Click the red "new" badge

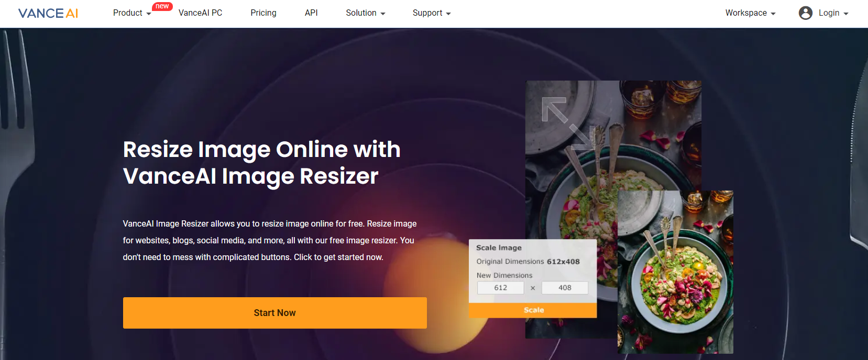click(x=162, y=6)
